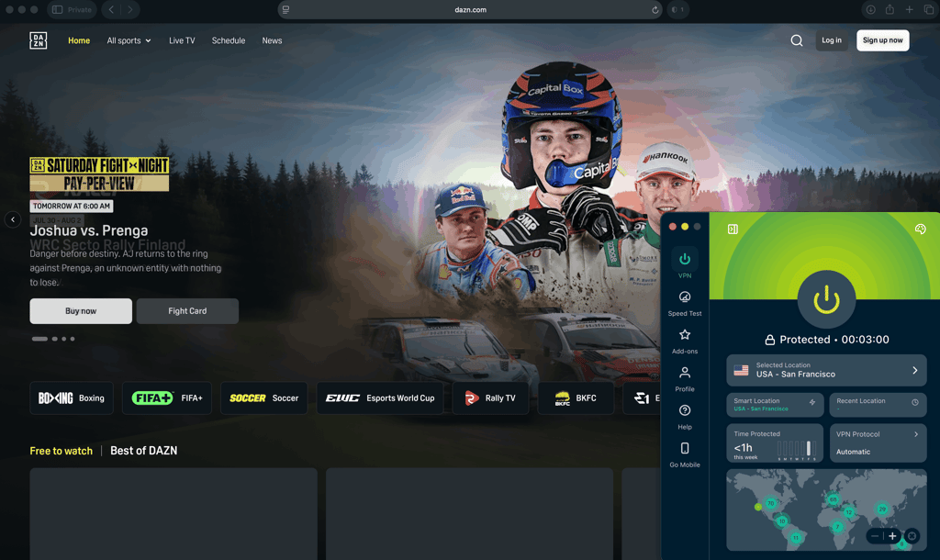Zoom in on VPN server map
Screen dimensions: 940x560
[892, 536]
